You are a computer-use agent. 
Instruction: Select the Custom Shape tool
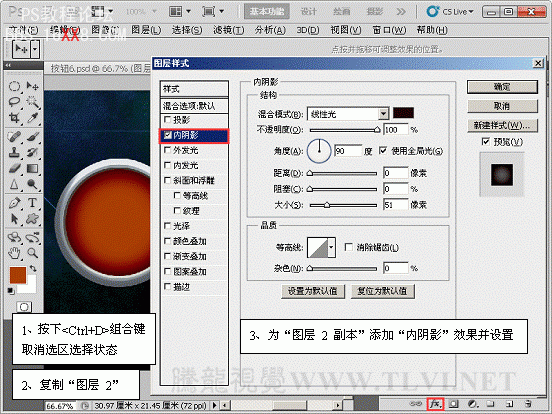[x=32, y=219]
